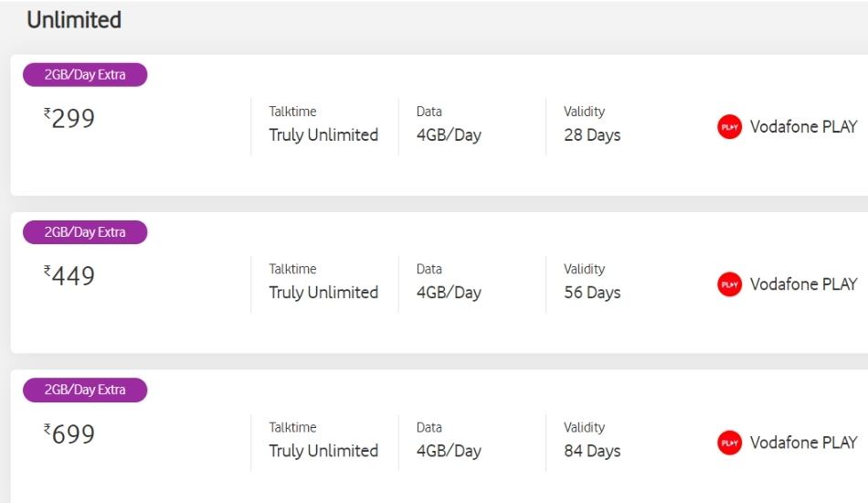Click Vodafone PLAY text on ₹449 plan
868x503 pixels.
(x=803, y=284)
